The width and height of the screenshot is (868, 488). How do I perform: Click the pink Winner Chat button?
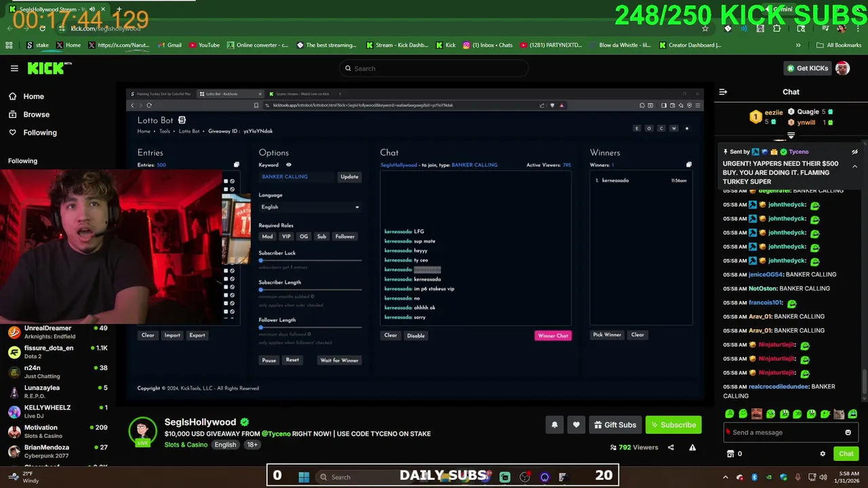click(553, 335)
